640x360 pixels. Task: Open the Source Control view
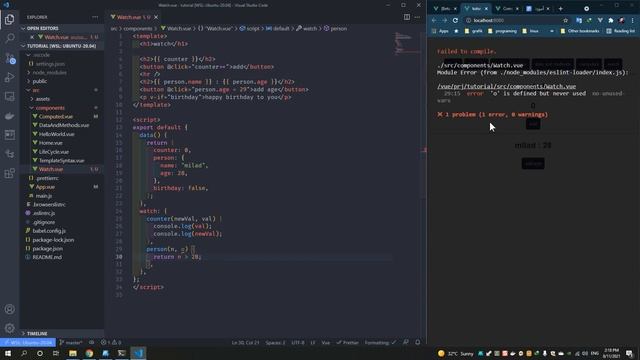pos(9,58)
